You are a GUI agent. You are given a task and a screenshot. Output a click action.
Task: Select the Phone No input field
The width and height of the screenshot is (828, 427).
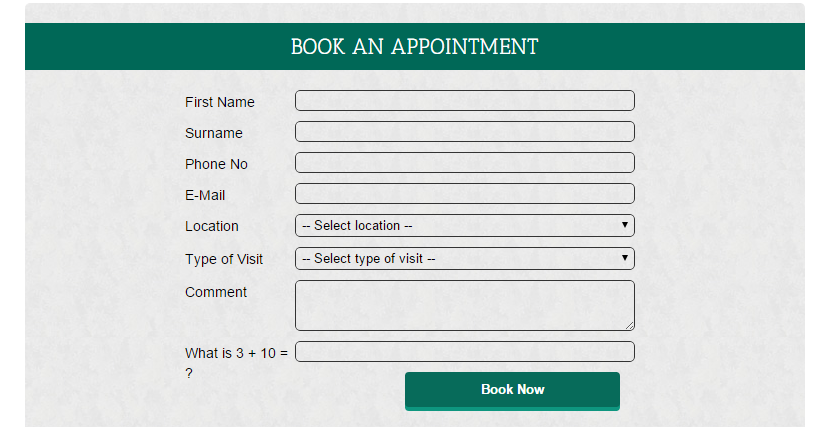(465, 163)
